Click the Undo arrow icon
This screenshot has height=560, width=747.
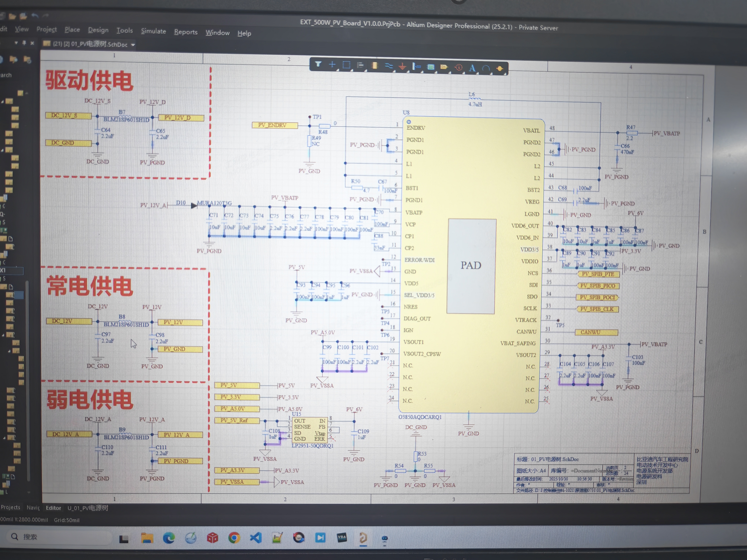35,15
